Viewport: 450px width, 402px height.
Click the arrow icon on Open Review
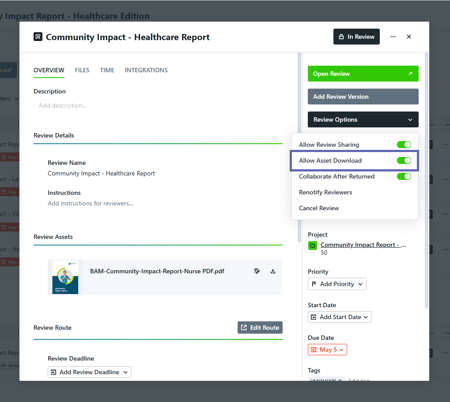410,74
